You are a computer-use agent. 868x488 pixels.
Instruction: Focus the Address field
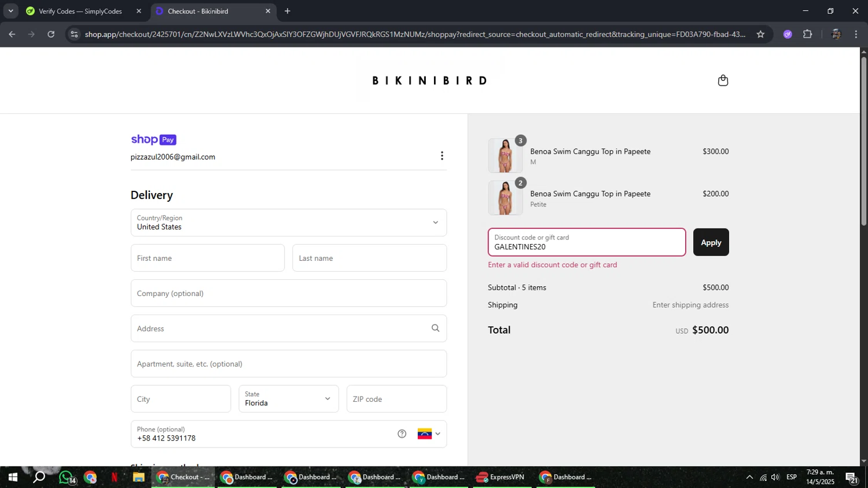point(289,328)
